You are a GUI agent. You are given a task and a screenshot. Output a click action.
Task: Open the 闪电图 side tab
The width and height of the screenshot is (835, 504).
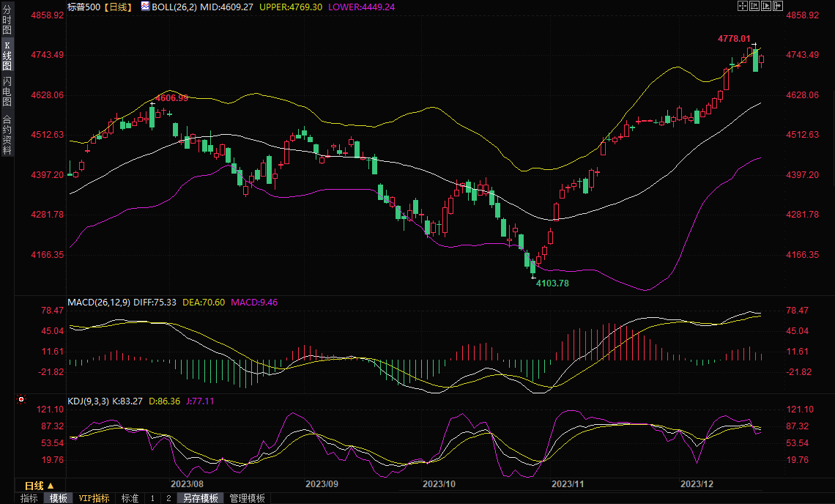click(7, 91)
